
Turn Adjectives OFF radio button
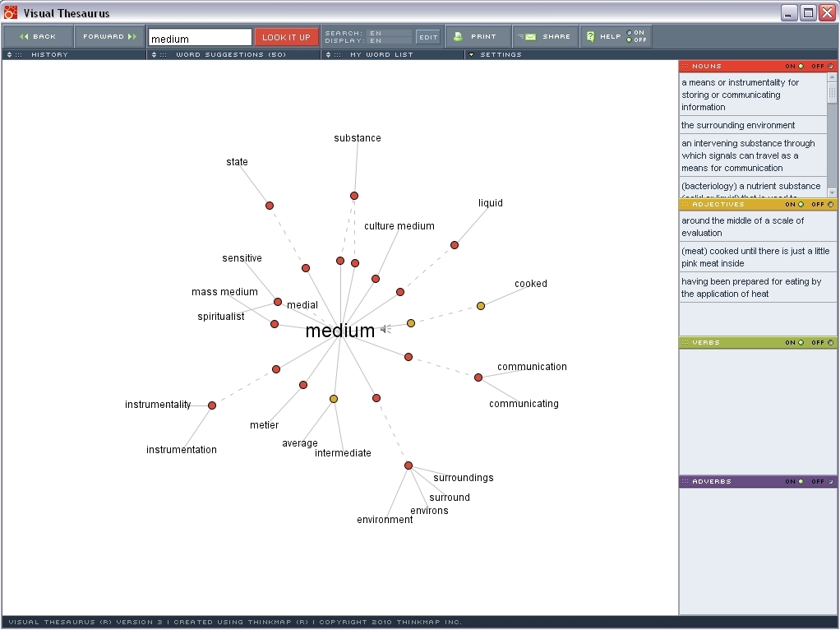[831, 204]
